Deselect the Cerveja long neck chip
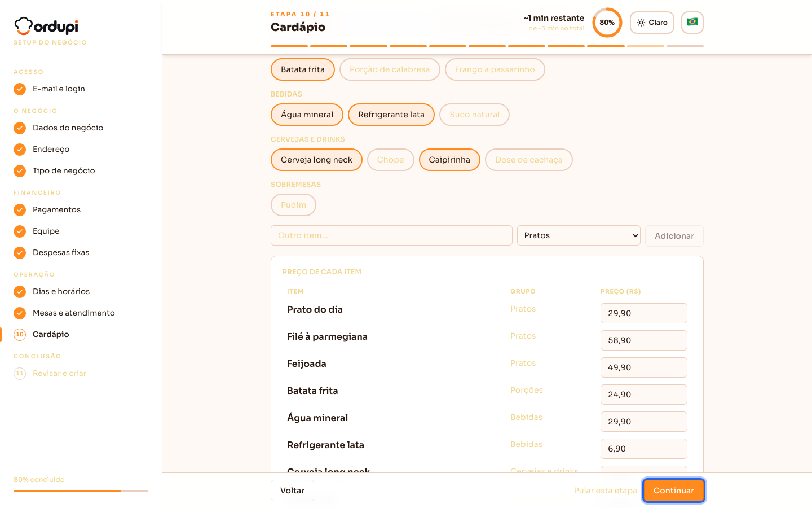 tap(316, 160)
